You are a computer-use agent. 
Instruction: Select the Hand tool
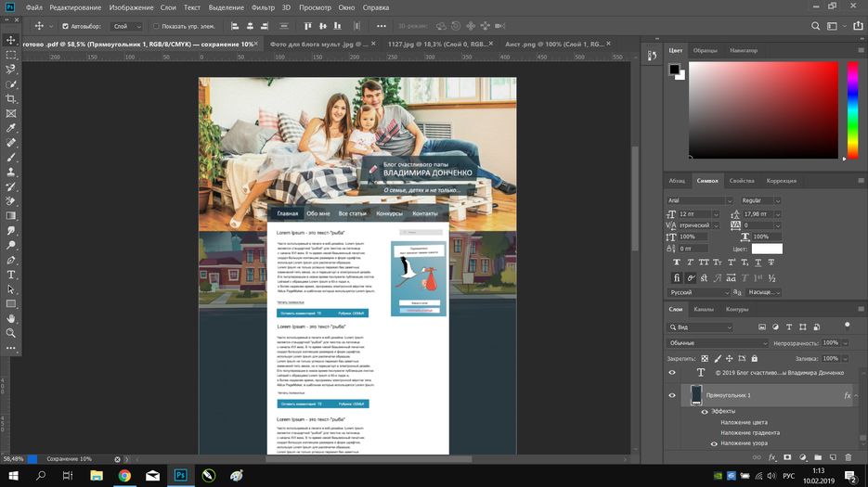pyautogui.click(x=10, y=318)
